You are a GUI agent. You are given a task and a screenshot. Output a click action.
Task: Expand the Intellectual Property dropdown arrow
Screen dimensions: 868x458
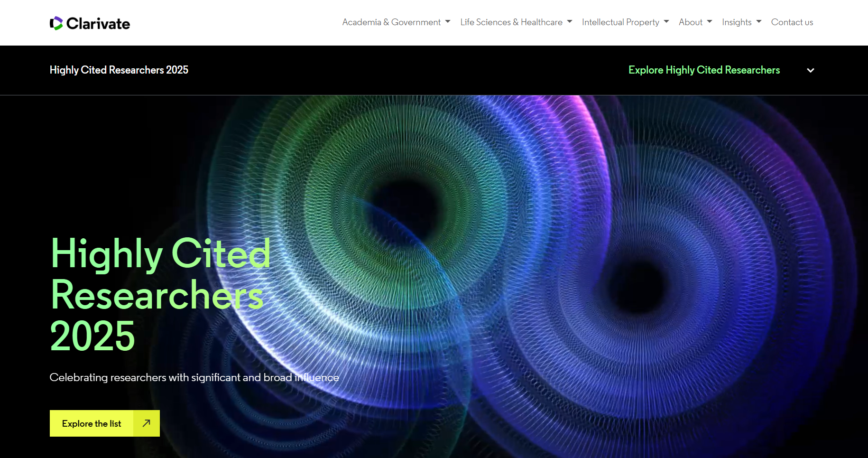pyautogui.click(x=666, y=22)
